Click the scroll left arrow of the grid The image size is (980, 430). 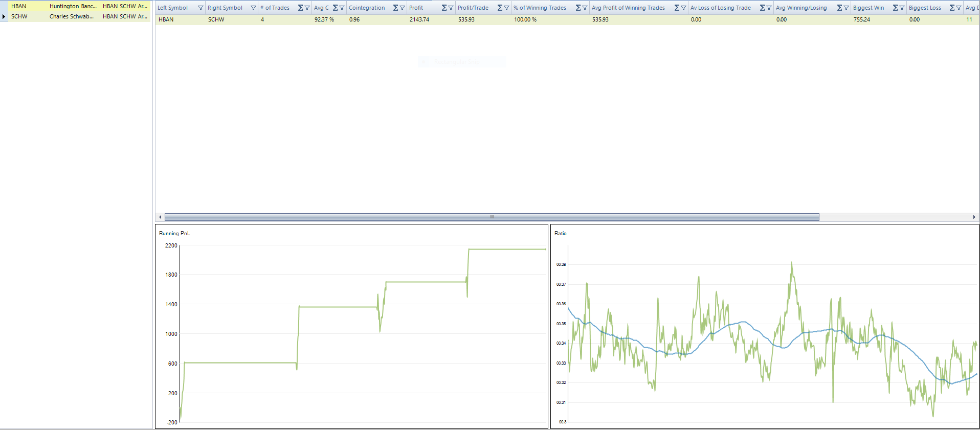[160, 217]
